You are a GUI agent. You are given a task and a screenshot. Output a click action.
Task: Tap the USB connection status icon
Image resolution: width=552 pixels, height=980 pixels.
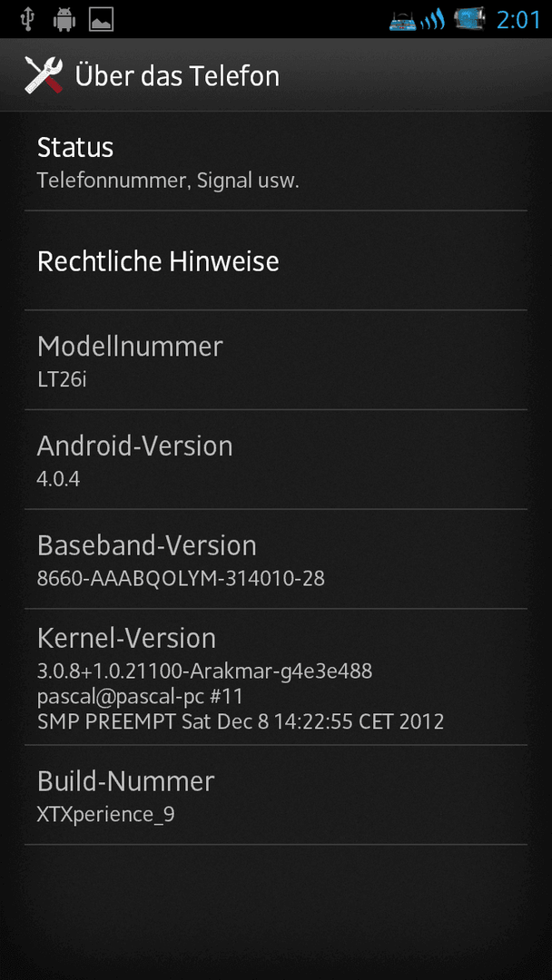coord(27,19)
